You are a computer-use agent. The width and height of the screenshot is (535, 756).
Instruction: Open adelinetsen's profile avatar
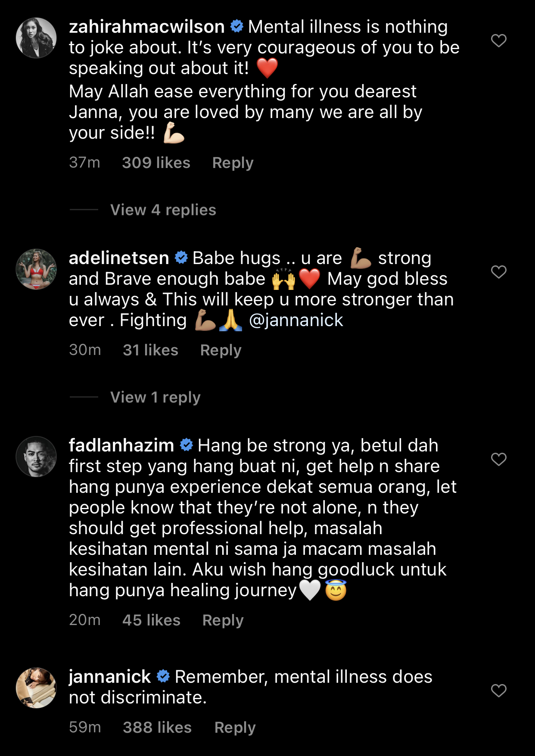tap(36, 269)
